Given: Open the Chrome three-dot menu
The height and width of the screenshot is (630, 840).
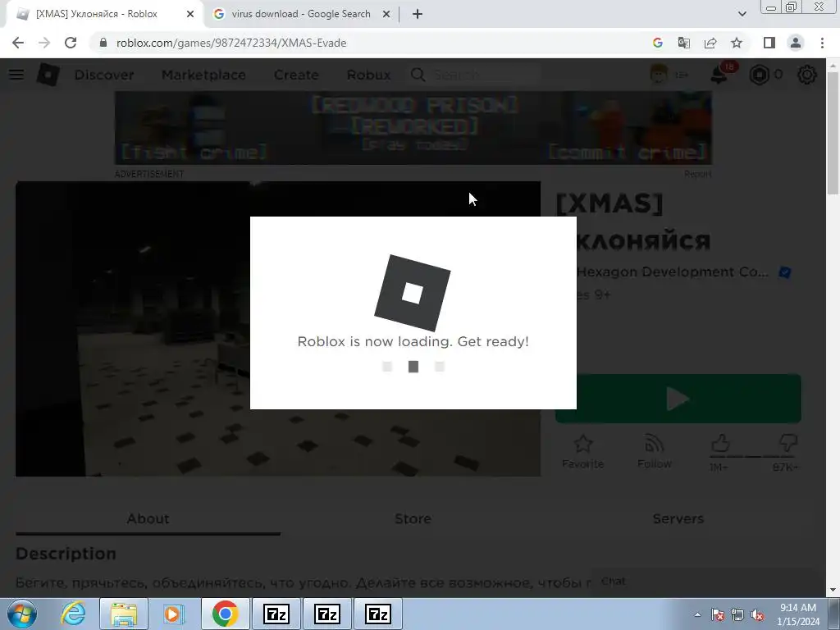Looking at the screenshot, I should (x=822, y=43).
